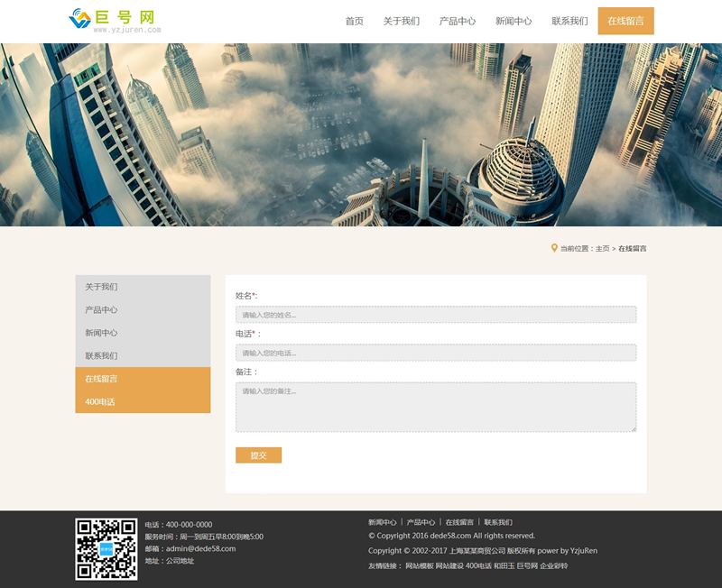Select 新闻中心 in the top navigation

point(514,21)
